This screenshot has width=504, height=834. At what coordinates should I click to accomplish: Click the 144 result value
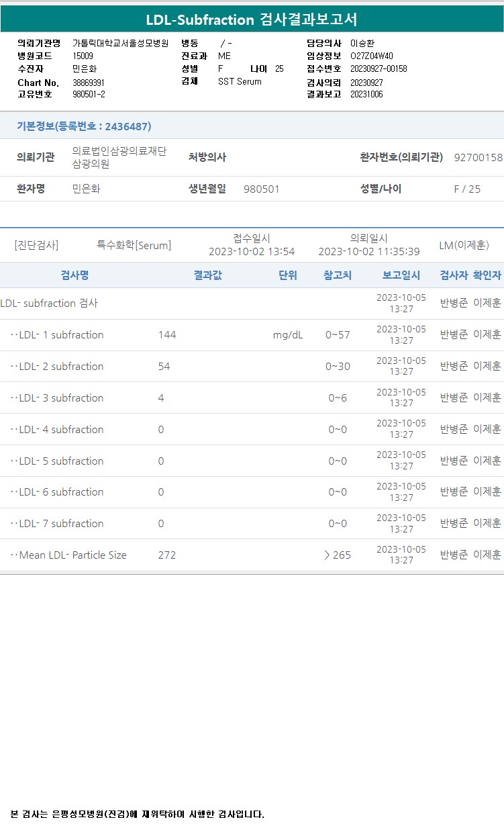click(167, 335)
